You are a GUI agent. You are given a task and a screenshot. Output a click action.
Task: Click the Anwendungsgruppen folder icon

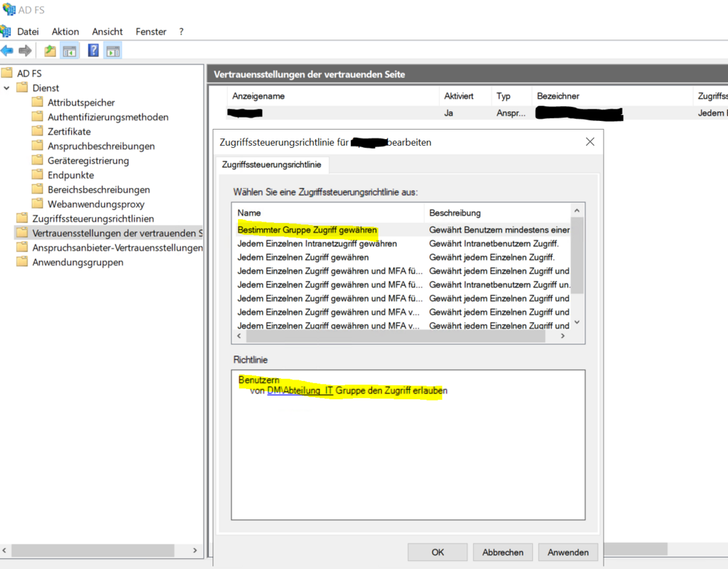pyautogui.click(x=23, y=262)
